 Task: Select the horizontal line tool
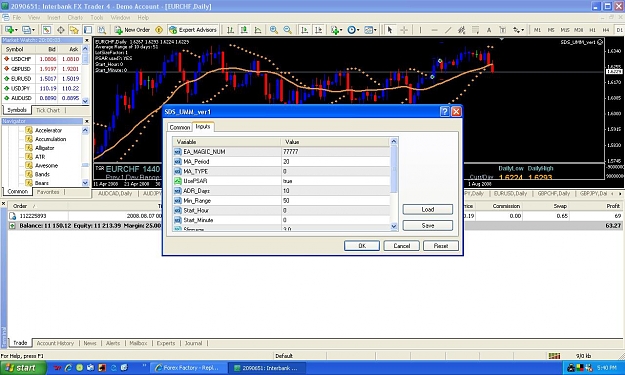click(434, 30)
